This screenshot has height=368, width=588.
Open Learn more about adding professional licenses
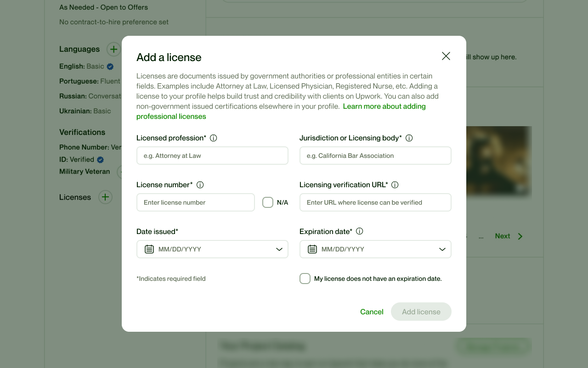click(x=384, y=106)
